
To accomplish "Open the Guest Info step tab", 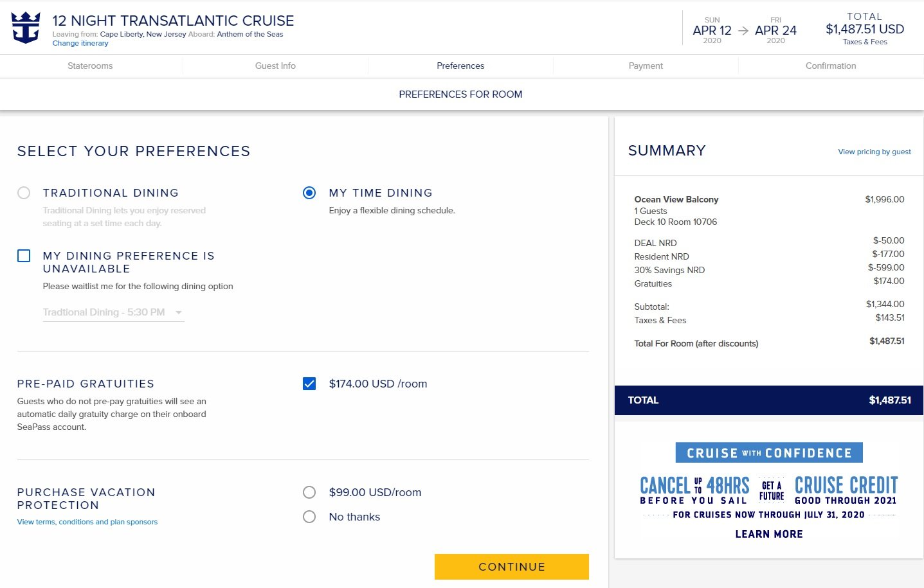I will point(275,66).
